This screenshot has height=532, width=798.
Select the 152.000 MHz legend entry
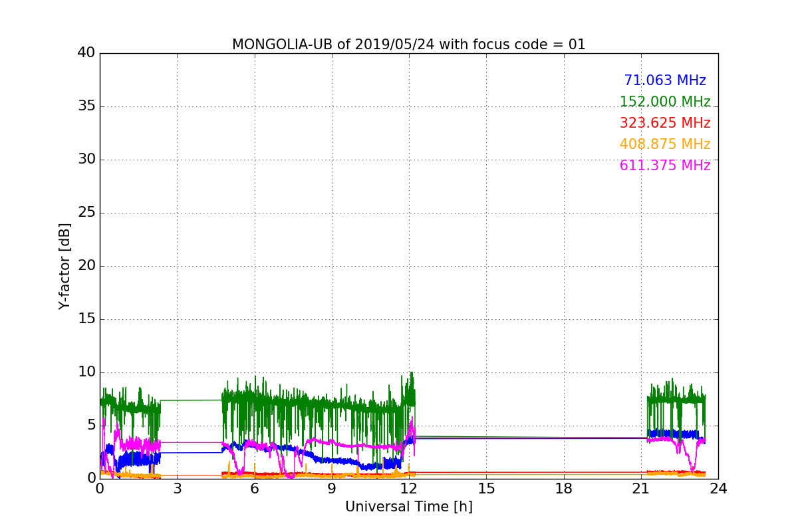665,102
